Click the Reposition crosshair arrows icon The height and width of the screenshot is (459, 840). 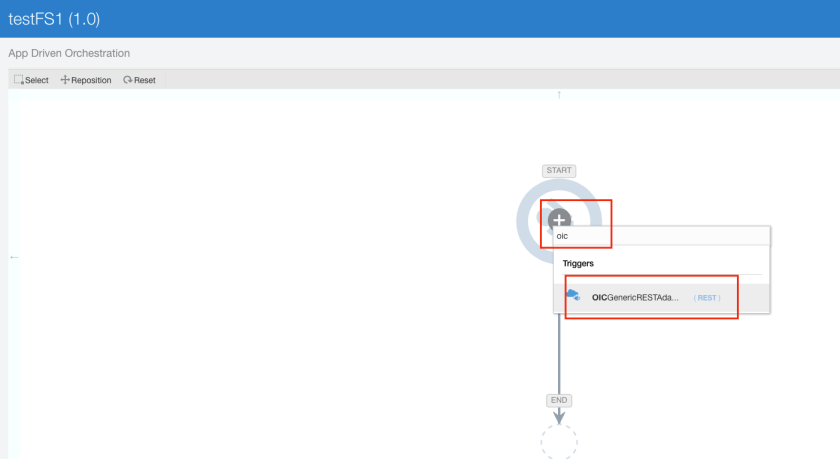[x=66, y=80]
